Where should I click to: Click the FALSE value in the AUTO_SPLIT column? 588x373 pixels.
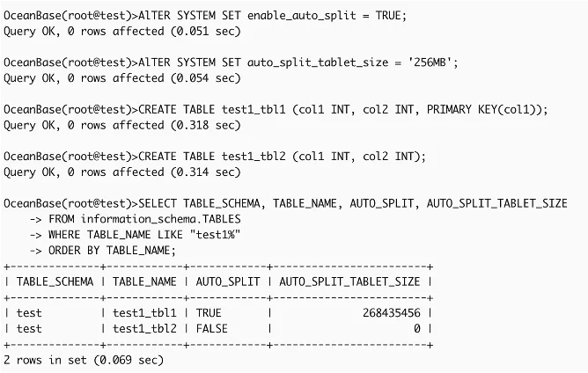pos(213,329)
